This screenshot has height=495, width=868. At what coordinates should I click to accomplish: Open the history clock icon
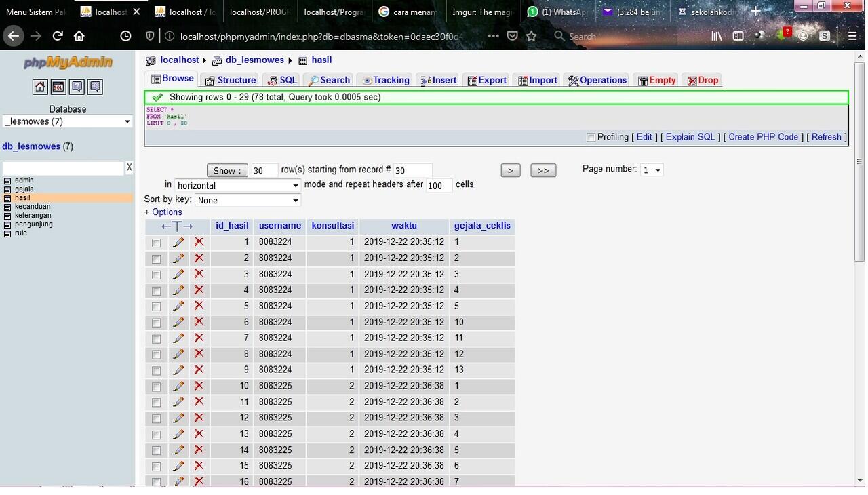click(125, 36)
